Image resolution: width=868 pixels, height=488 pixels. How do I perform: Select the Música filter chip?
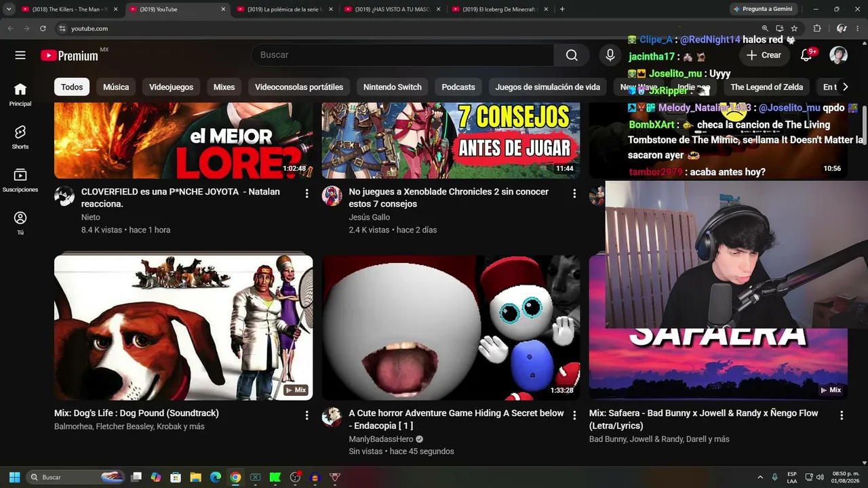click(116, 87)
